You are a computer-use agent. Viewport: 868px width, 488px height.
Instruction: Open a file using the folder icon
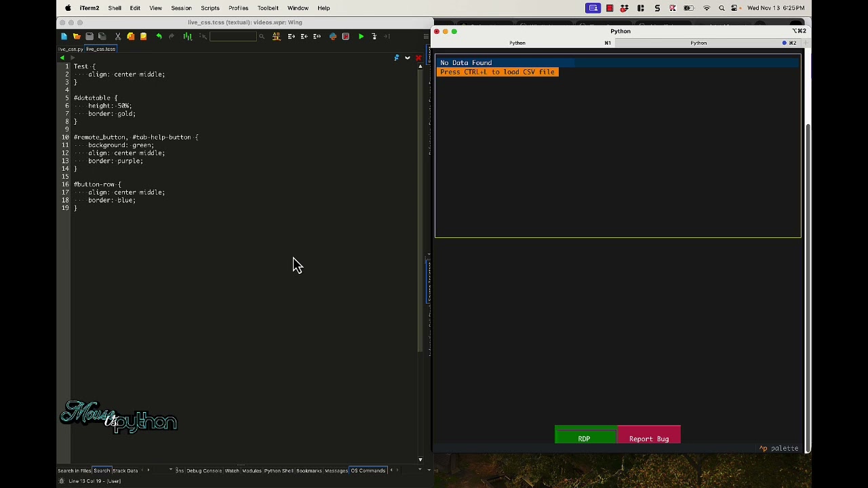(x=77, y=37)
